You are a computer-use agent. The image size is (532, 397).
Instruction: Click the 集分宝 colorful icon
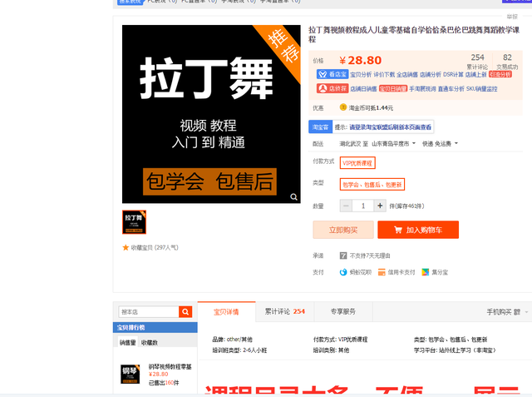click(x=425, y=272)
